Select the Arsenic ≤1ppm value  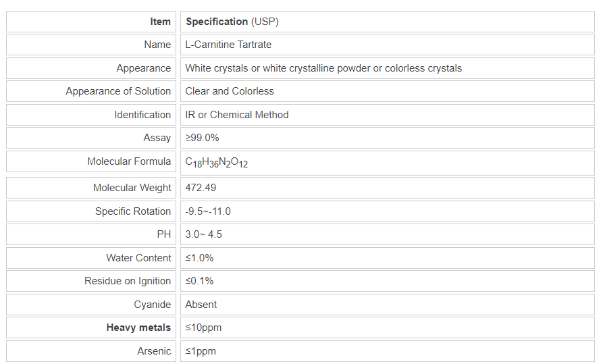pos(201,351)
